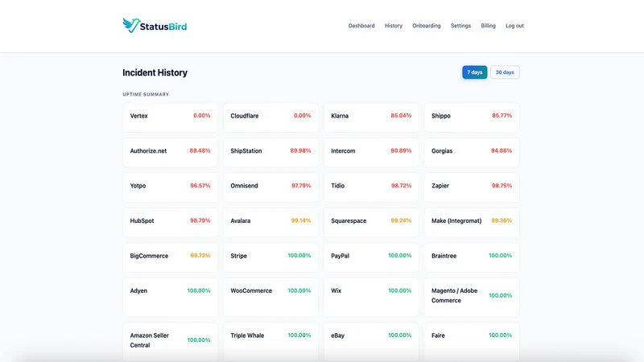
Task: Click the Shippo service name
Action: click(x=440, y=116)
